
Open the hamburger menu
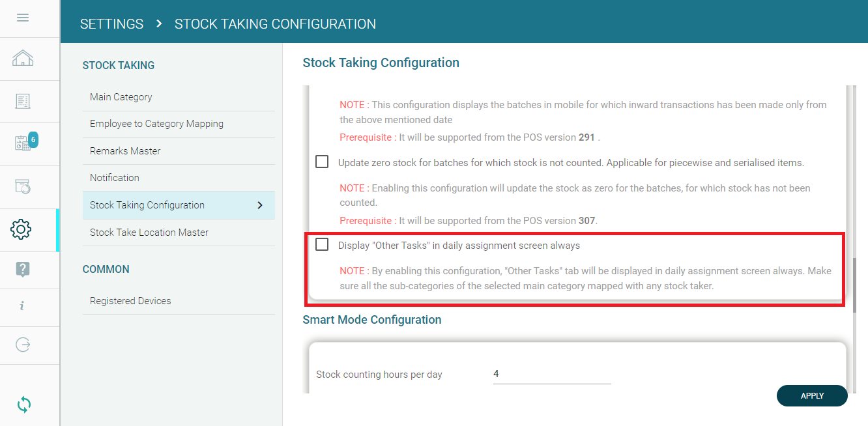pos(23,18)
